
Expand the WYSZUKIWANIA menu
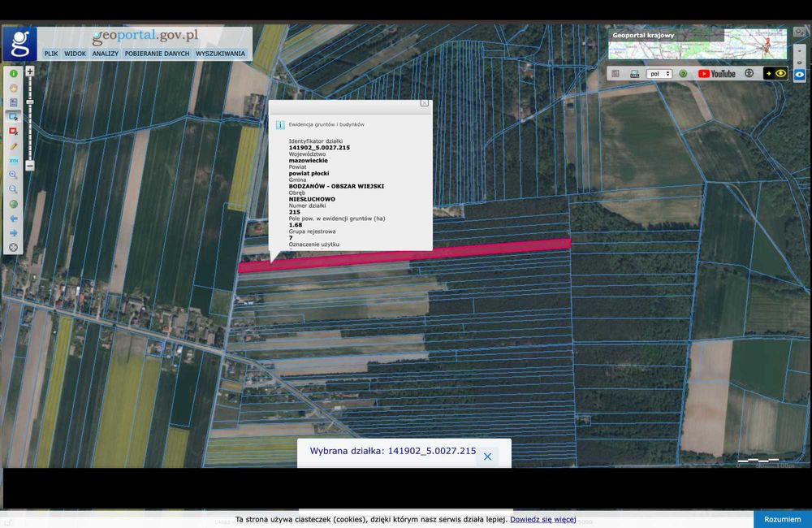coord(220,54)
